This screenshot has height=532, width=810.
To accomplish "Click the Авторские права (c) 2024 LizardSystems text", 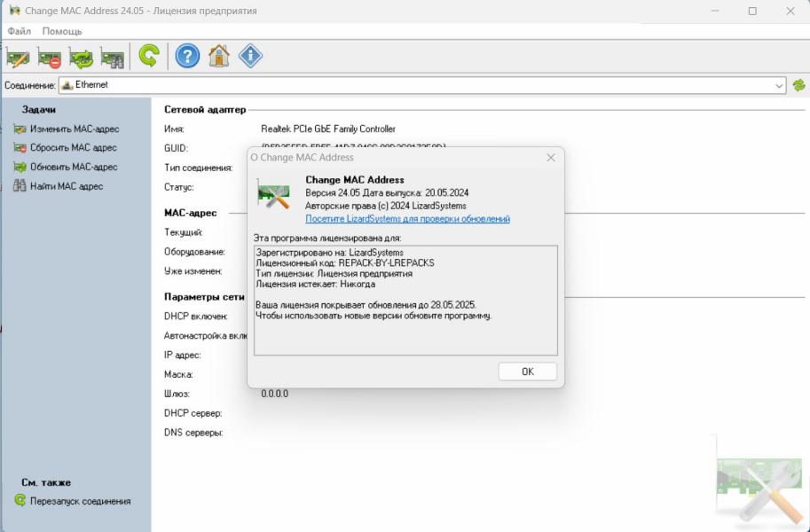I will tap(386, 206).
